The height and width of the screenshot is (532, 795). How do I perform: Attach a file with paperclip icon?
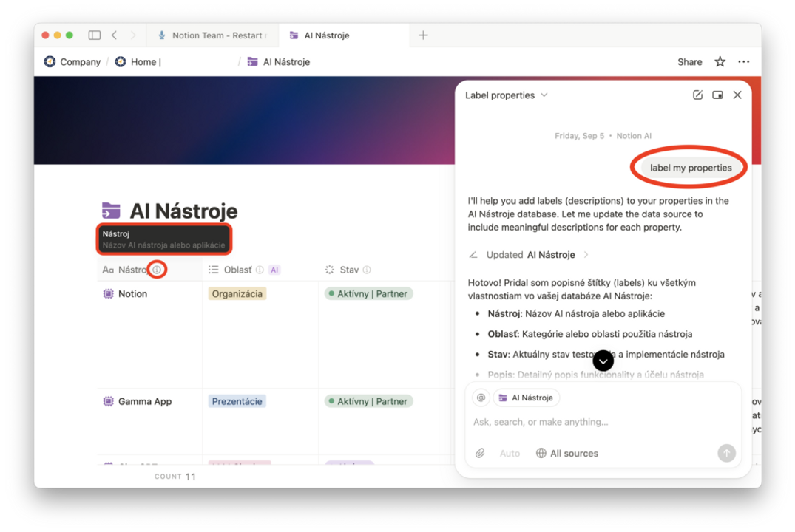click(480, 453)
